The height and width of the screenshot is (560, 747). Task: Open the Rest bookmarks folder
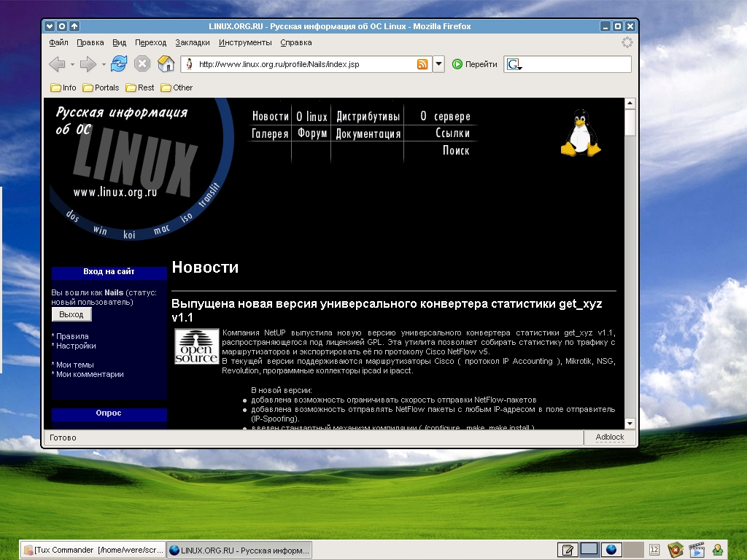[x=139, y=87]
